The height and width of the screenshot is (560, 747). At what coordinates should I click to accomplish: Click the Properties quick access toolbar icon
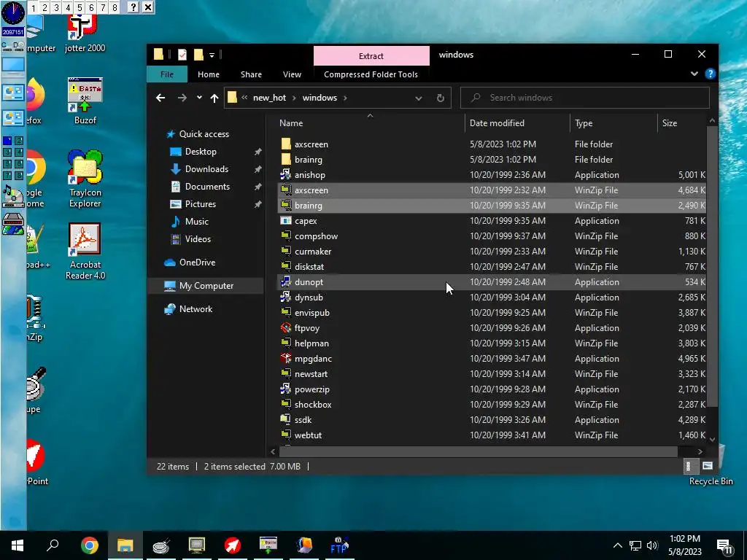point(182,55)
